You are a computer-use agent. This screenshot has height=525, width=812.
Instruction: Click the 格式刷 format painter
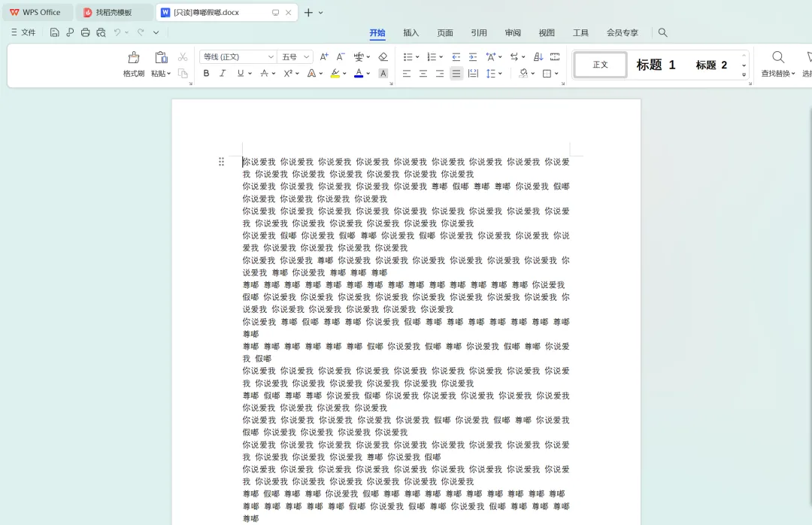[x=134, y=64]
